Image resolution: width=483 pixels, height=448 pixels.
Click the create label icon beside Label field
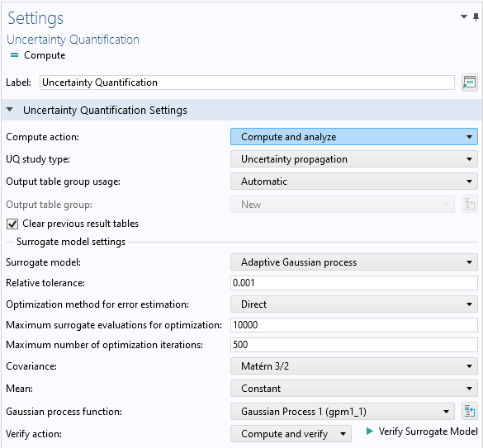(x=470, y=83)
